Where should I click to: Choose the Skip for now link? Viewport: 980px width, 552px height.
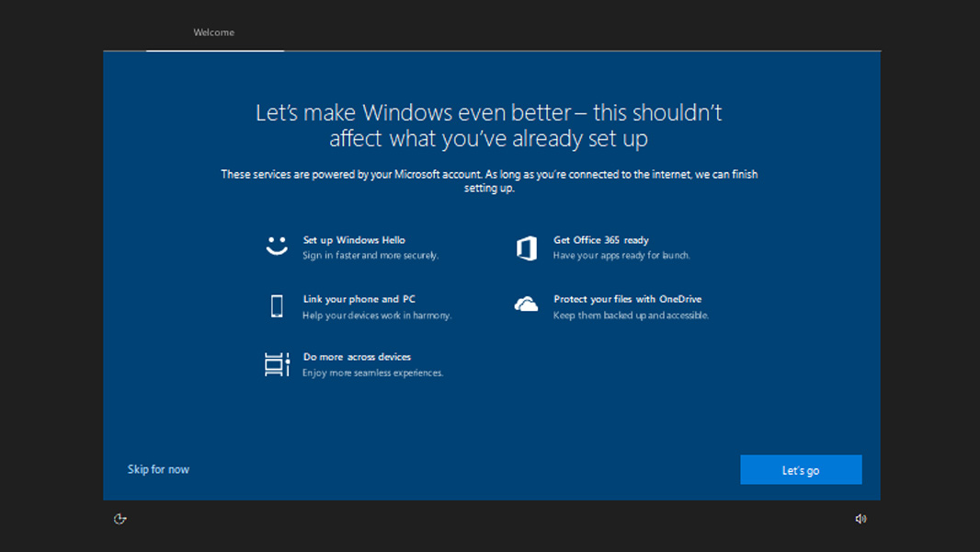click(158, 469)
